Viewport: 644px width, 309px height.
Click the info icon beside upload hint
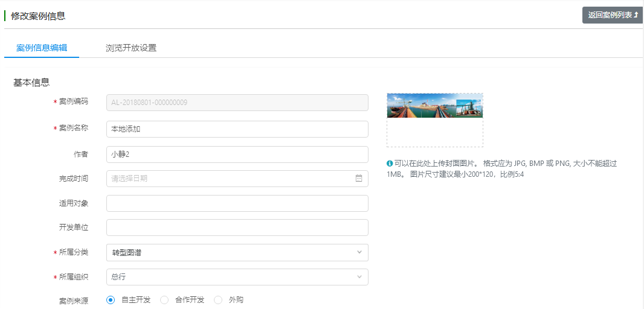coord(390,164)
